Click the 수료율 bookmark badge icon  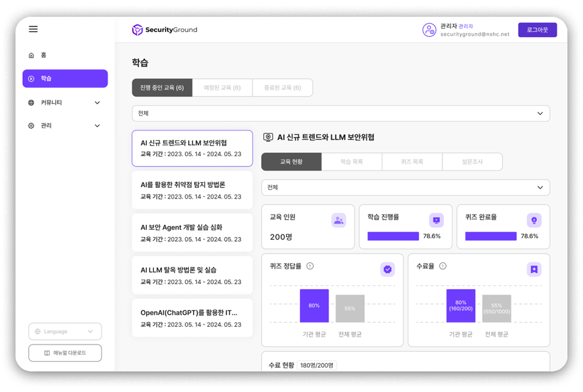[533, 269]
